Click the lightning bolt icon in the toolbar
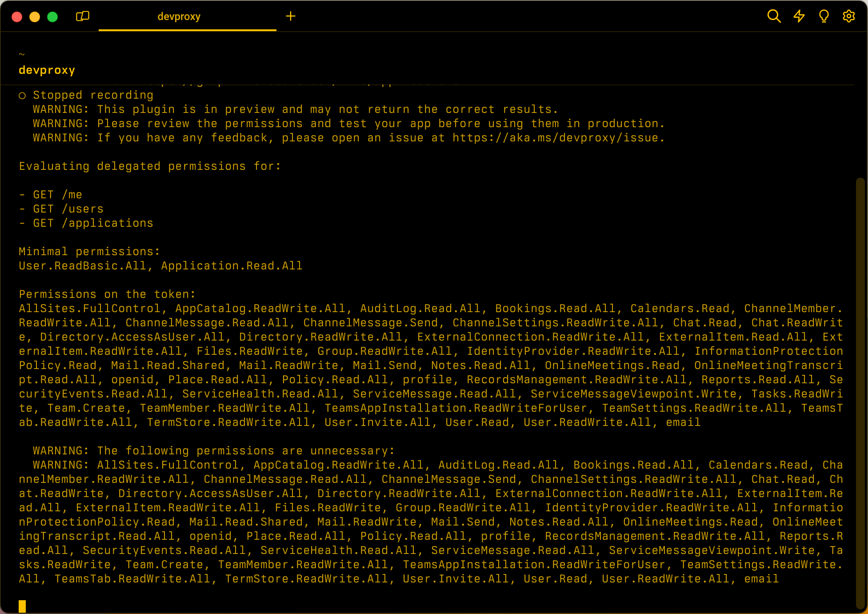Screen dimensions: 868x614 [x=799, y=16]
